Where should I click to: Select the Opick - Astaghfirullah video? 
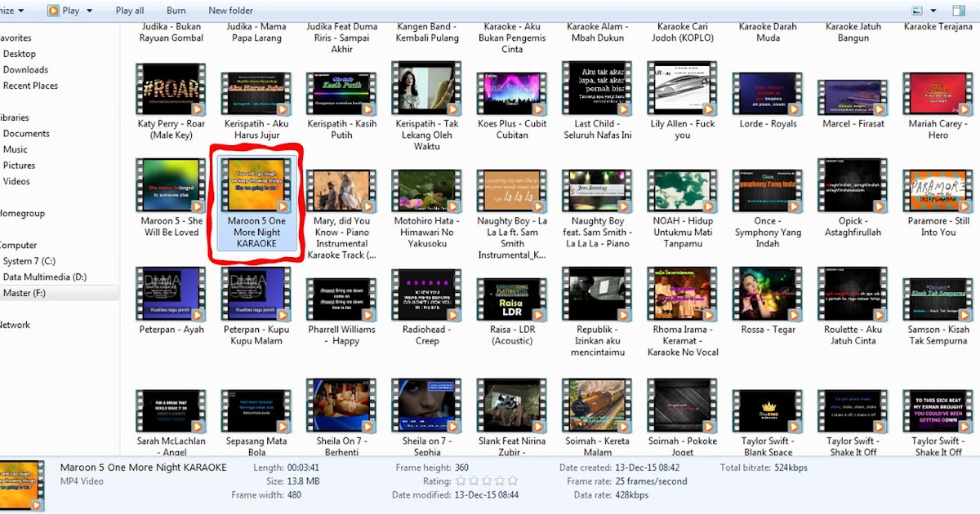pyautogui.click(x=853, y=198)
